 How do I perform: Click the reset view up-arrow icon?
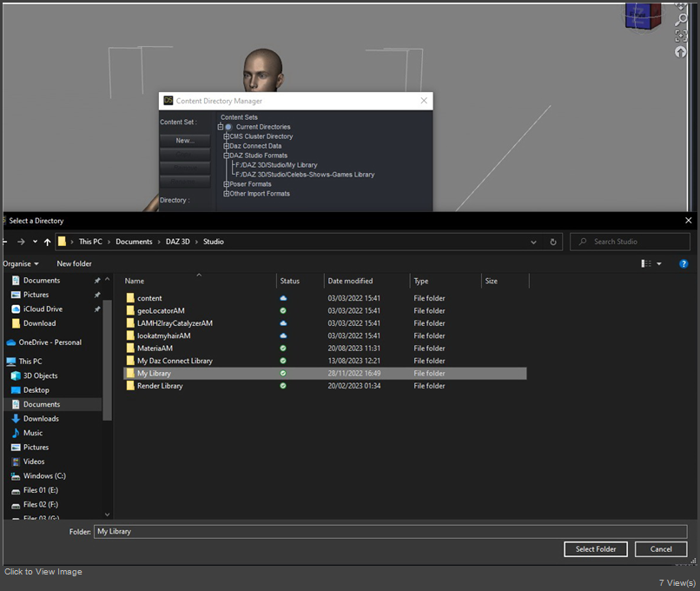click(x=680, y=52)
